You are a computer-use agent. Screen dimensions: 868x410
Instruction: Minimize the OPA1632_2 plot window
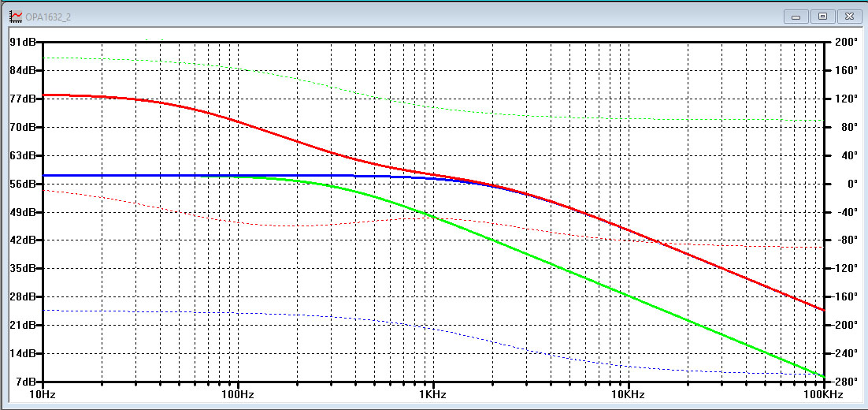click(796, 17)
